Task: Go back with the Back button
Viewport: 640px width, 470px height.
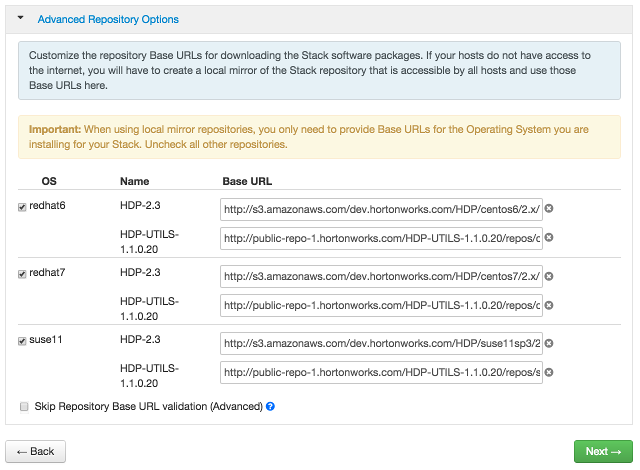Action: (36, 451)
